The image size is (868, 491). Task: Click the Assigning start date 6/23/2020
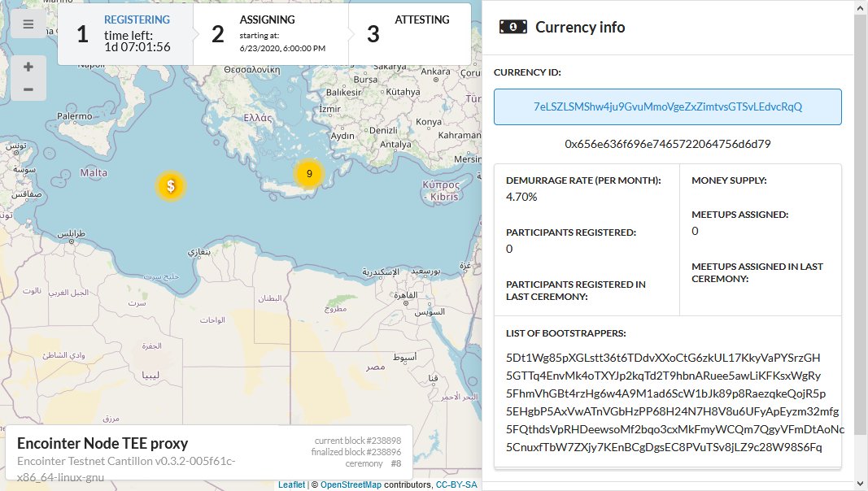point(282,48)
